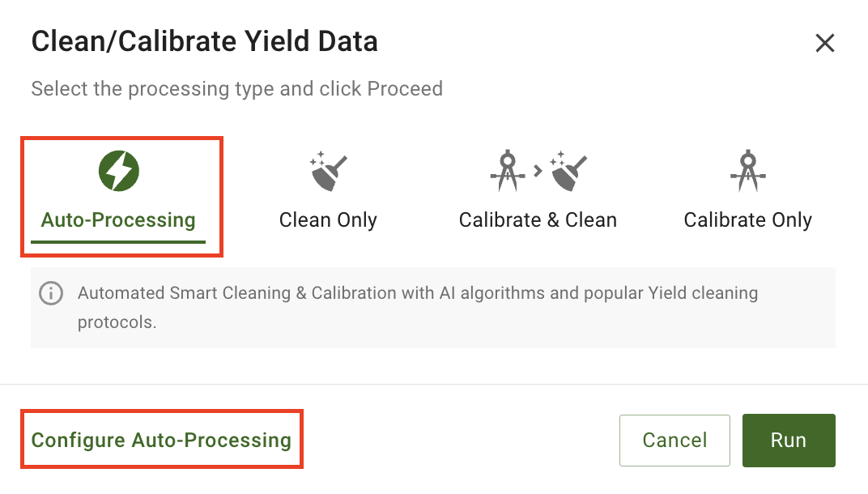Click the info icon beside the description
The image size is (868, 494).
click(51, 293)
